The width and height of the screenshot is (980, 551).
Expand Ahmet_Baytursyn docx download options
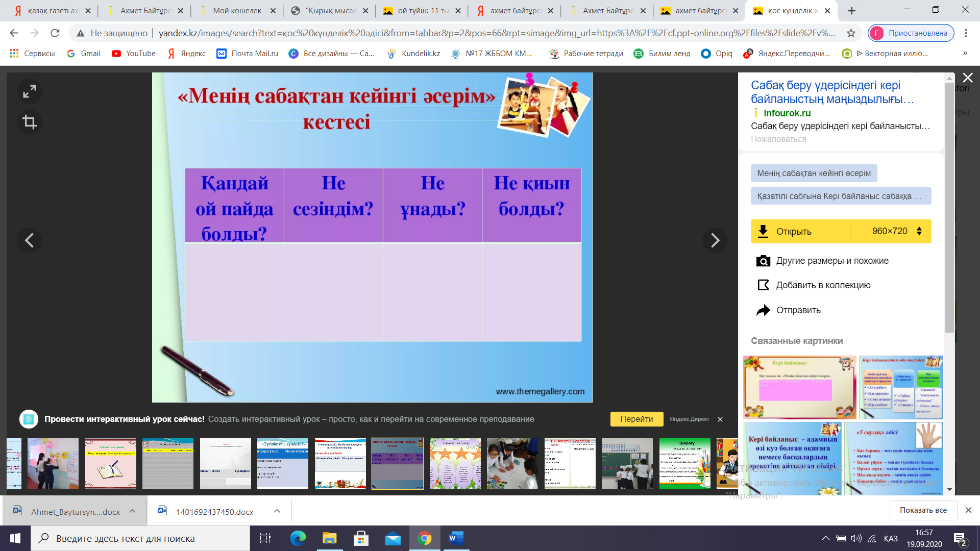tap(132, 511)
